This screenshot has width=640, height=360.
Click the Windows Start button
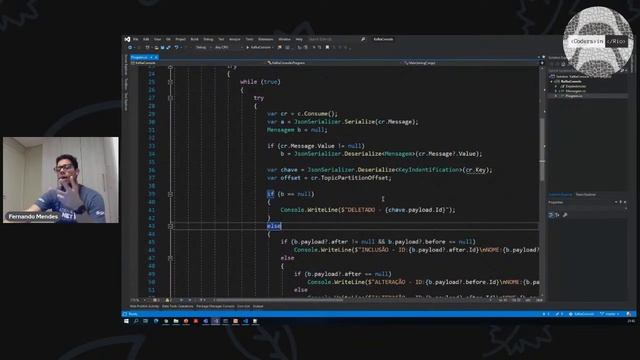click(x=126, y=321)
